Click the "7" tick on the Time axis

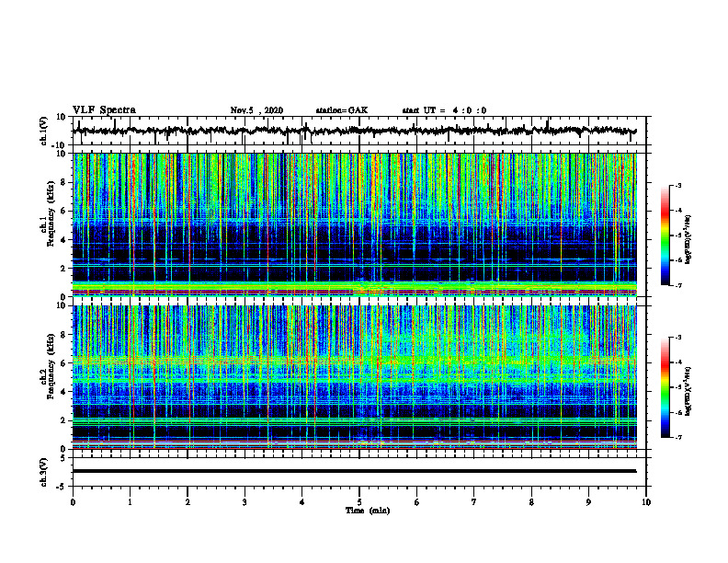coord(474,502)
